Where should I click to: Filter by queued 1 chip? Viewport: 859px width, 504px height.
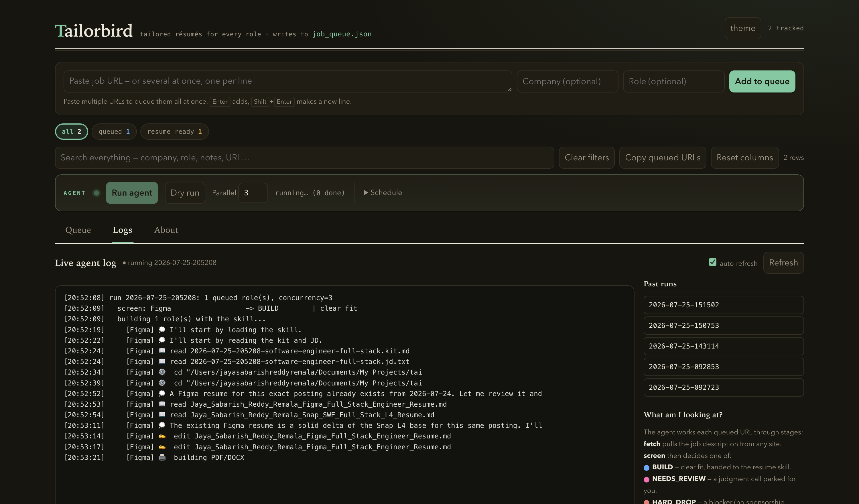coord(114,132)
